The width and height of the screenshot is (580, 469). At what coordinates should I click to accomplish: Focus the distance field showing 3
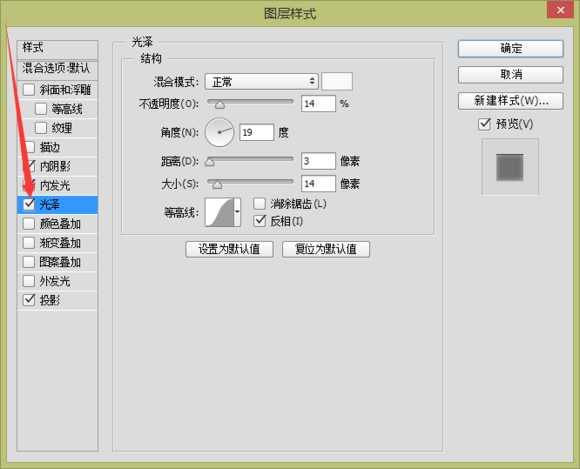318,161
